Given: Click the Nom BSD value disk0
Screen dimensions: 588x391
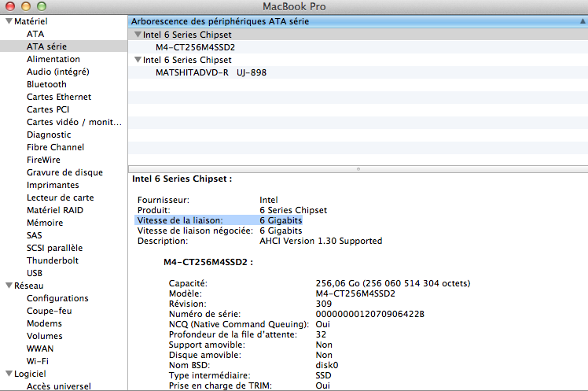Looking at the screenshot, I should click(327, 365).
